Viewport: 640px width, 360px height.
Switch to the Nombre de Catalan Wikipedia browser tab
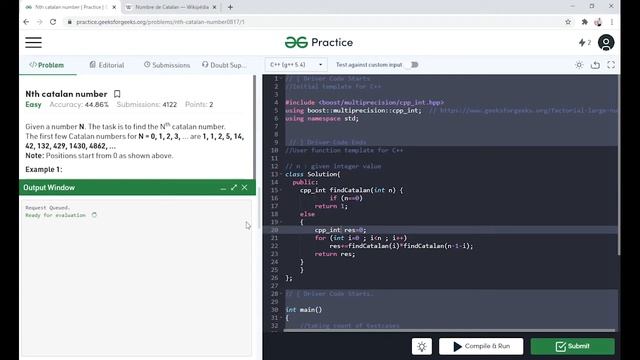171,7
